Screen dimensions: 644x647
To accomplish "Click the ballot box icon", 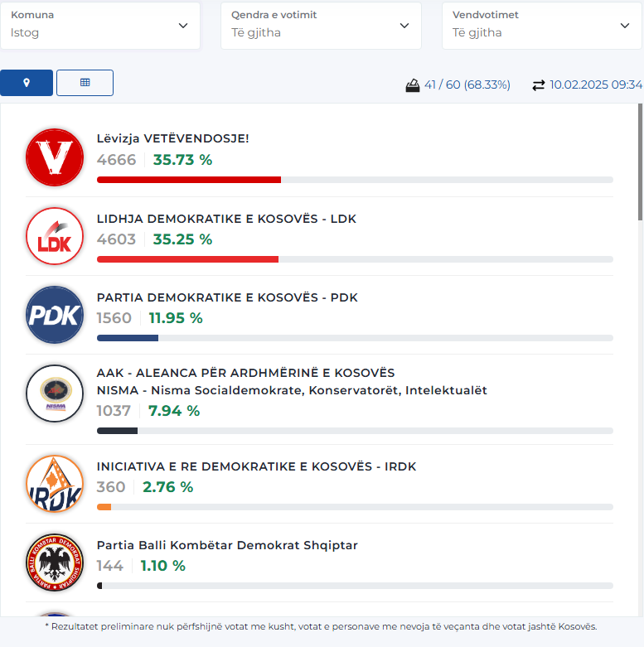I will point(413,85).
